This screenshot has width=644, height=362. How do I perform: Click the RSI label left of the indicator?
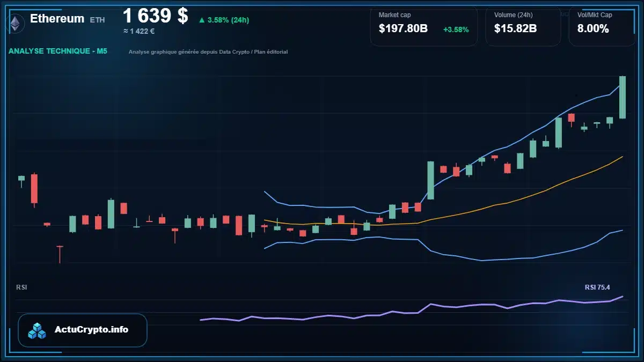coord(21,287)
